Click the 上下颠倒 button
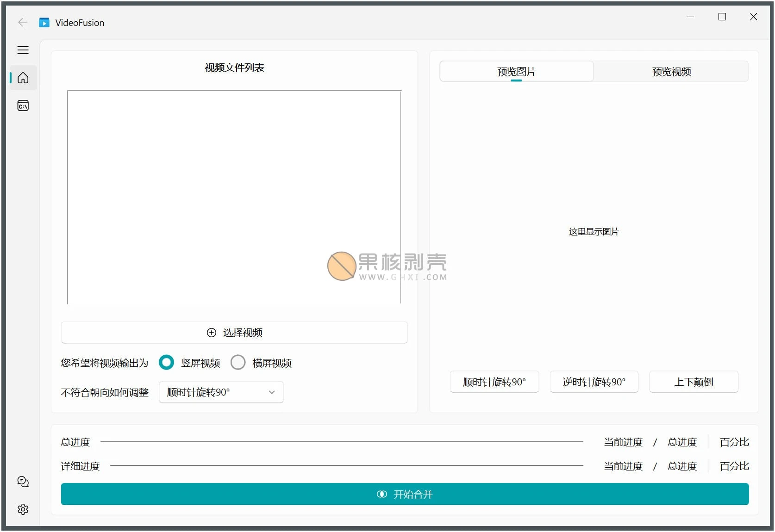775x532 pixels. click(x=694, y=382)
